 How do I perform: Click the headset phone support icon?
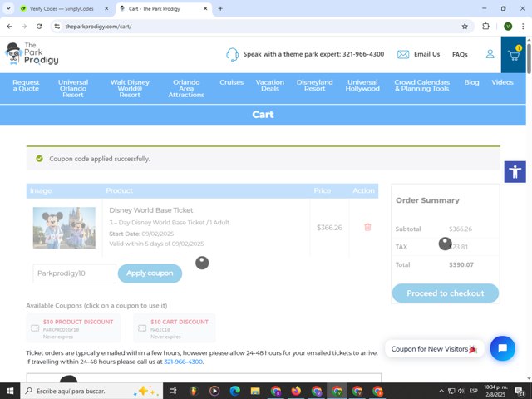(x=233, y=54)
